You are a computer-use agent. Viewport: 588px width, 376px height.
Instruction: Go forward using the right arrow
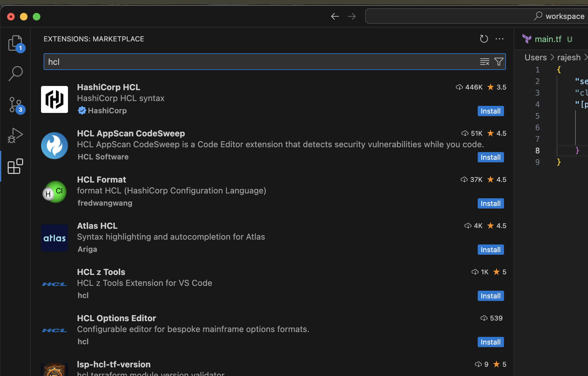pyautogui.click(x=352, y=16)
